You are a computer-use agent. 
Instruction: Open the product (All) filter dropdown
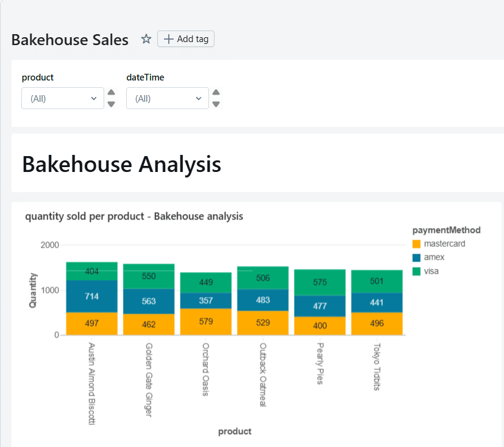pyautogui.click(x=63, y=98)
